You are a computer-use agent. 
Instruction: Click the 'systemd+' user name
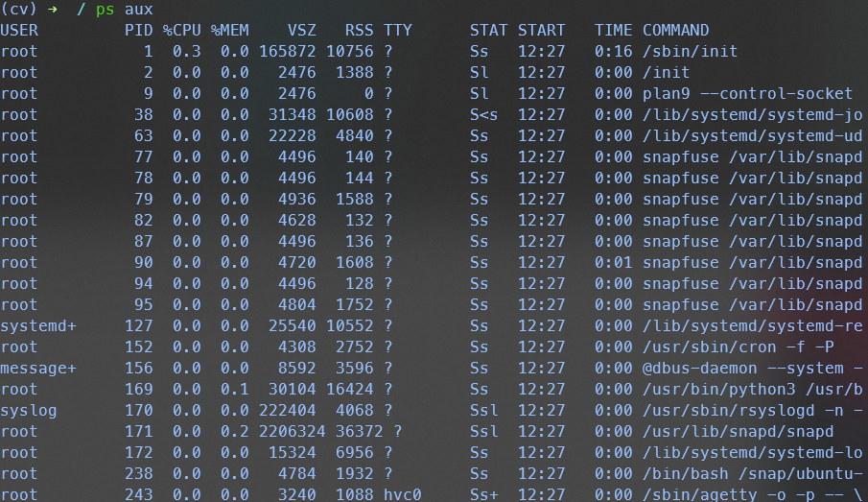coord(38,325)
